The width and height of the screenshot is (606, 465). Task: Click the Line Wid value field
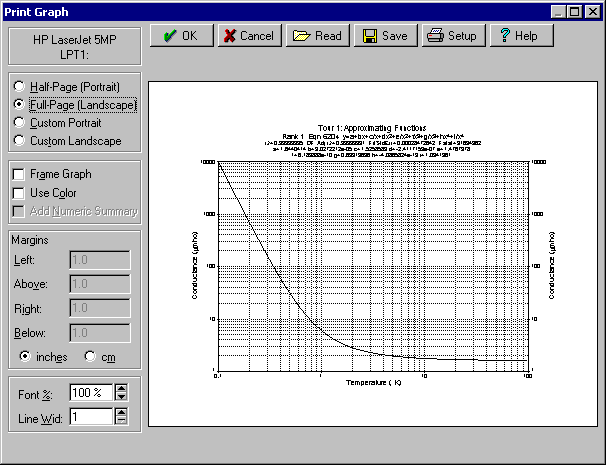click(x=90, y=417)
